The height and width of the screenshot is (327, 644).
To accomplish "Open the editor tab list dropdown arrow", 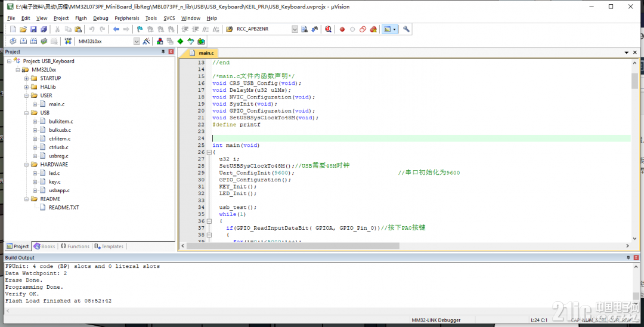I will 626,53.
